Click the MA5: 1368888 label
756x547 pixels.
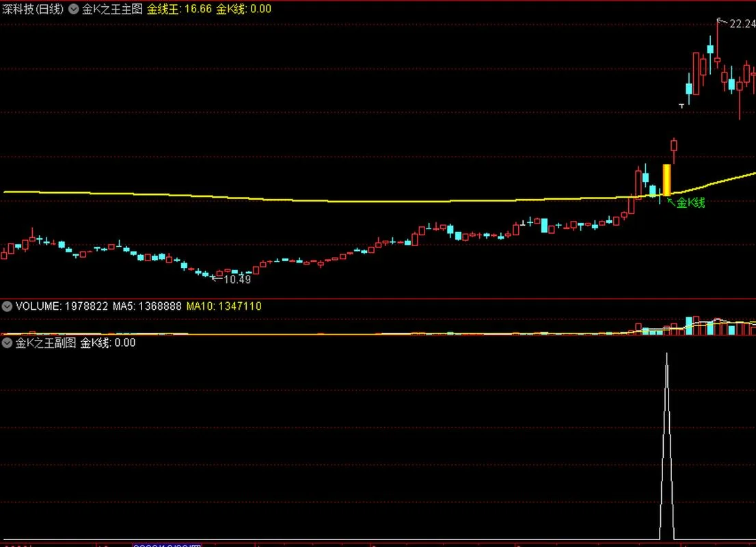point(147,306)
